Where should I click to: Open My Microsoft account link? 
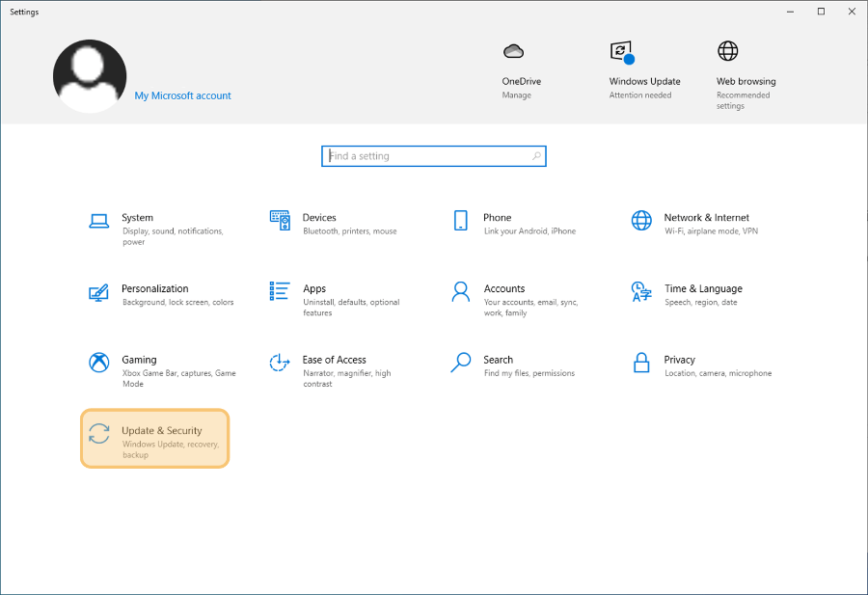(182, 95)
